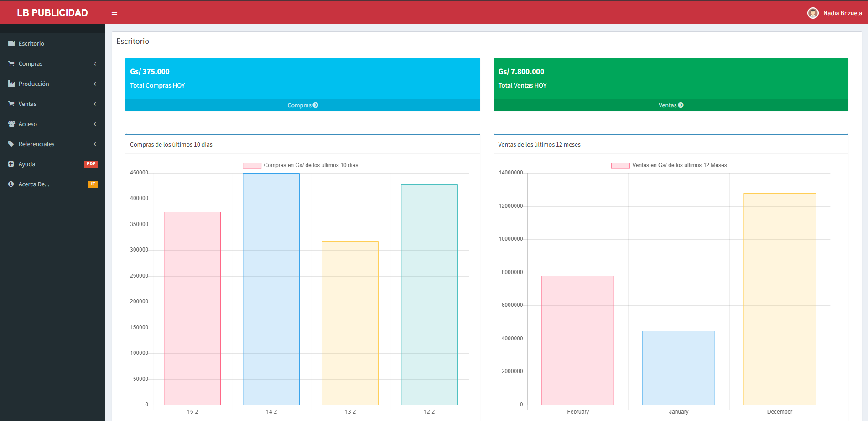
Task: Expand the Compras submenu chevron
Action: tap(95, 63)
